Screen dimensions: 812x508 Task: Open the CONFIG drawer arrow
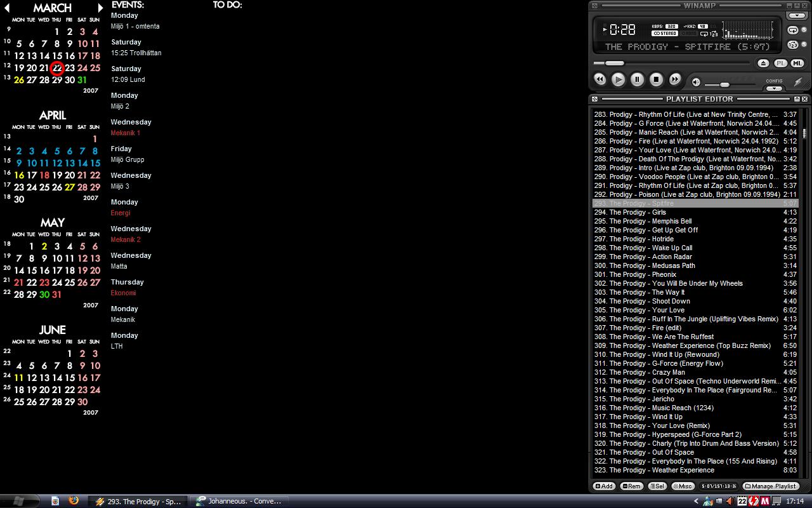pos(774,88)
